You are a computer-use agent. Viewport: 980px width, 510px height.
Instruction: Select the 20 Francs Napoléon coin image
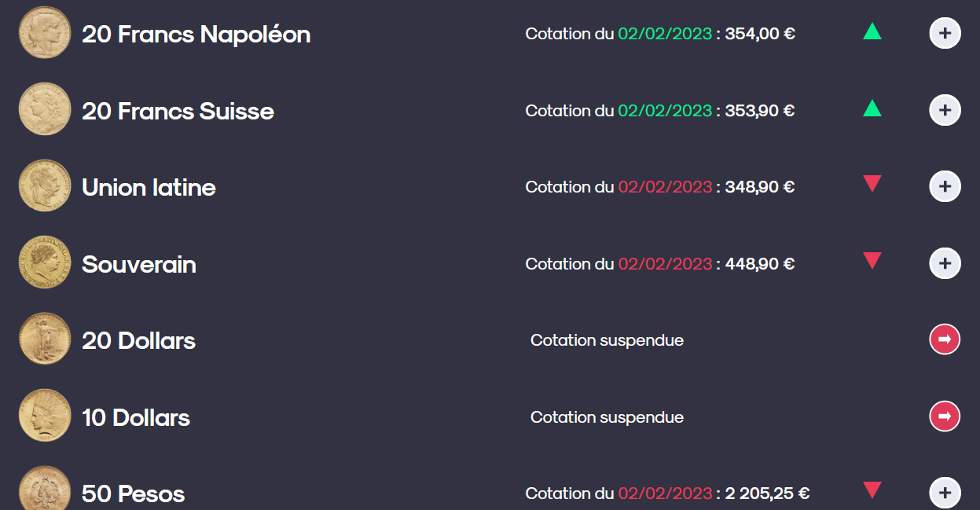click(45, 33)
